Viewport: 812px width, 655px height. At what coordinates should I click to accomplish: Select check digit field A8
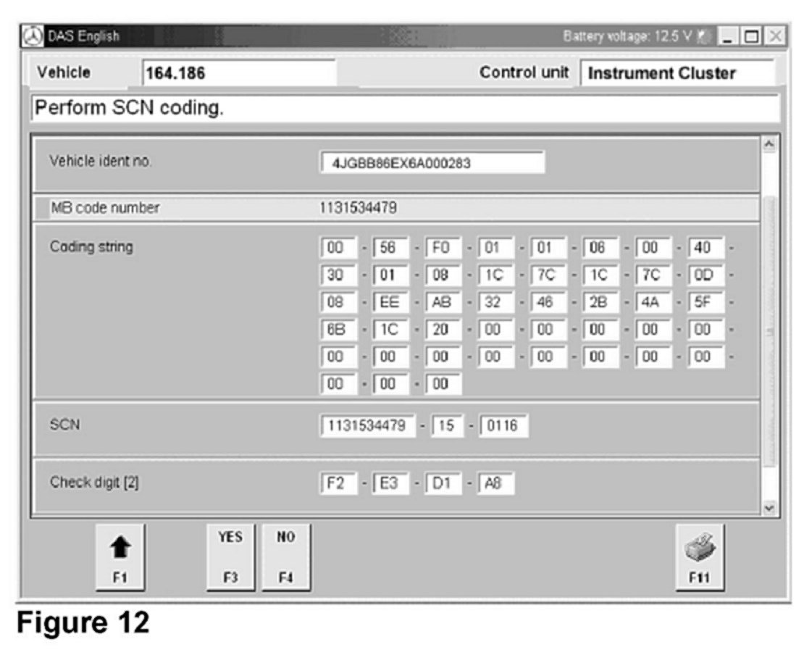(495, 483)
